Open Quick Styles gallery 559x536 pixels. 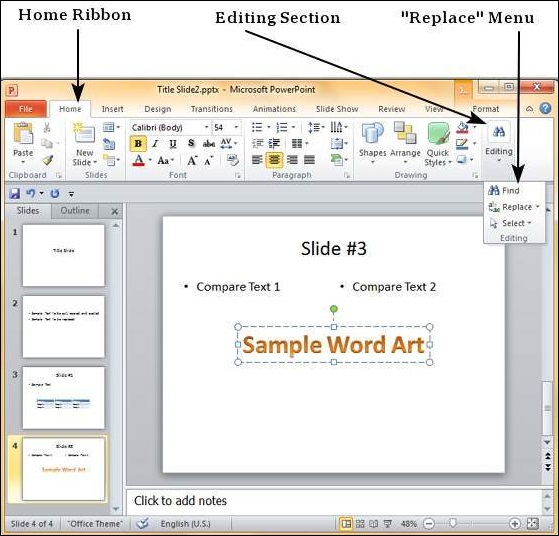438,144
